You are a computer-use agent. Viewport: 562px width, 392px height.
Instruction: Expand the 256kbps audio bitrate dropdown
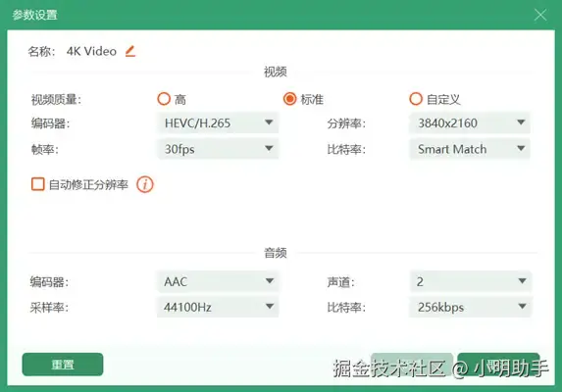pos(470,307)
